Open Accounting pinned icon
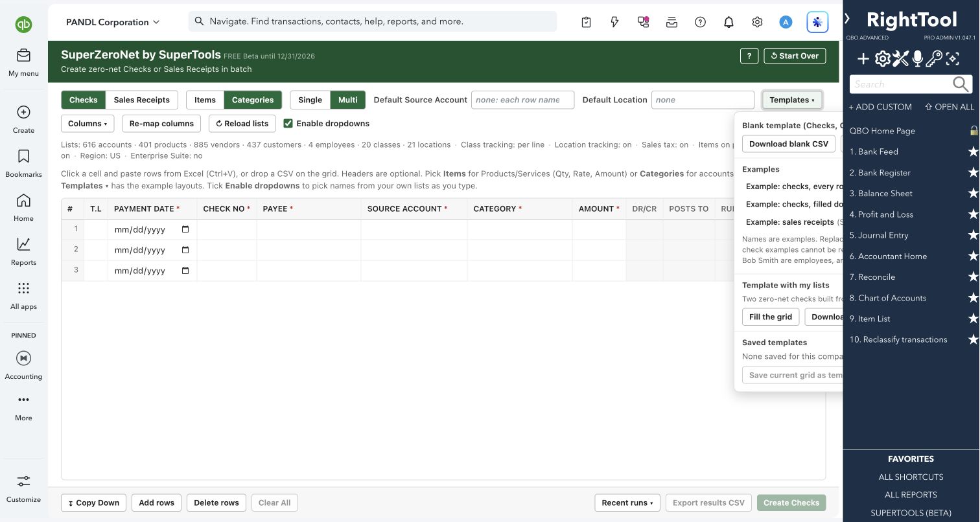 (23, 365)
